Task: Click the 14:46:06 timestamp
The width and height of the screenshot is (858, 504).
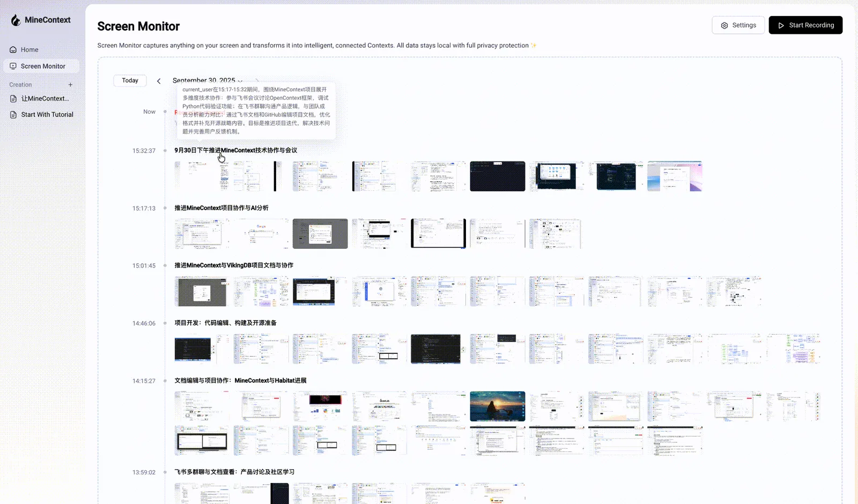Action: tap(144, 323)
